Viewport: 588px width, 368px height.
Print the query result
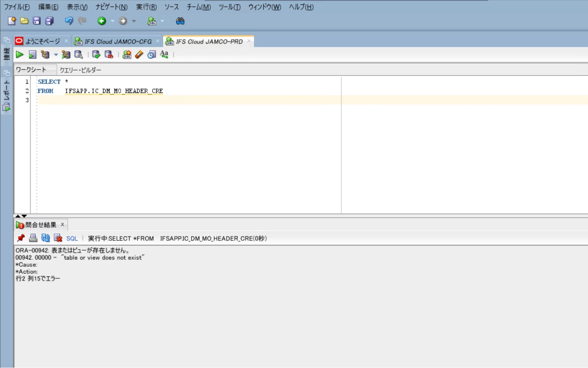click(x=33, y=238)
